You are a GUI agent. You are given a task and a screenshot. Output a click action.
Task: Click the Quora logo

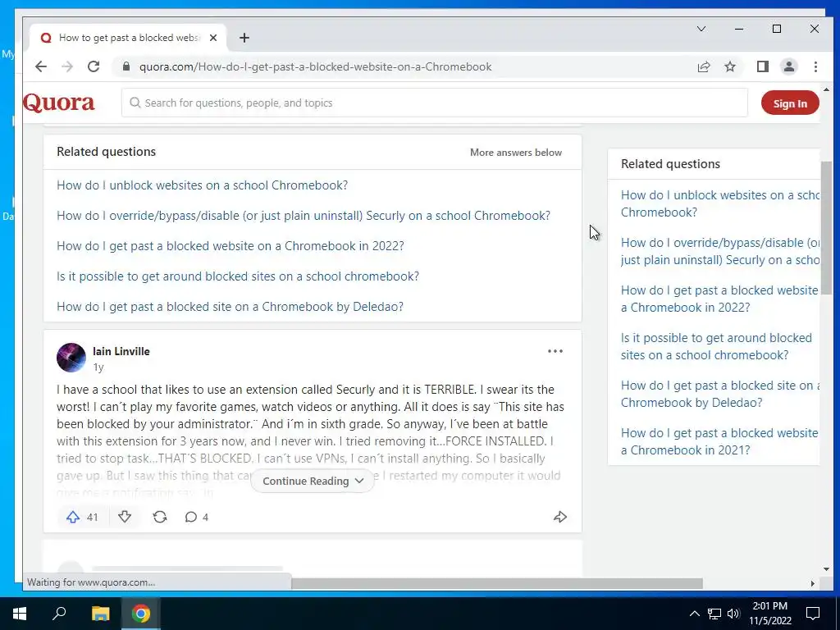click(x=59, y=103)
